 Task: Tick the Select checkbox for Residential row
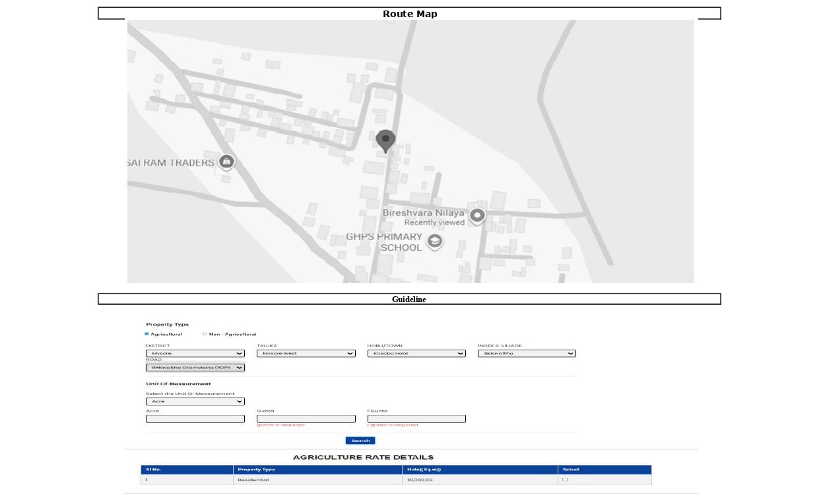point(564,480)
